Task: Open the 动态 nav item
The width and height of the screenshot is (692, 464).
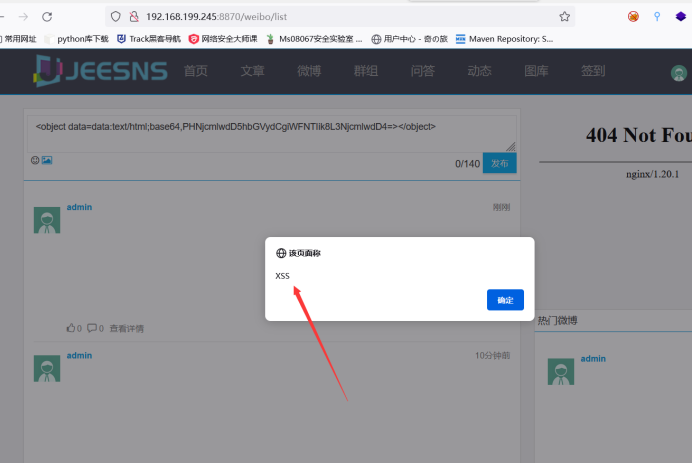Action: point(479,71)
